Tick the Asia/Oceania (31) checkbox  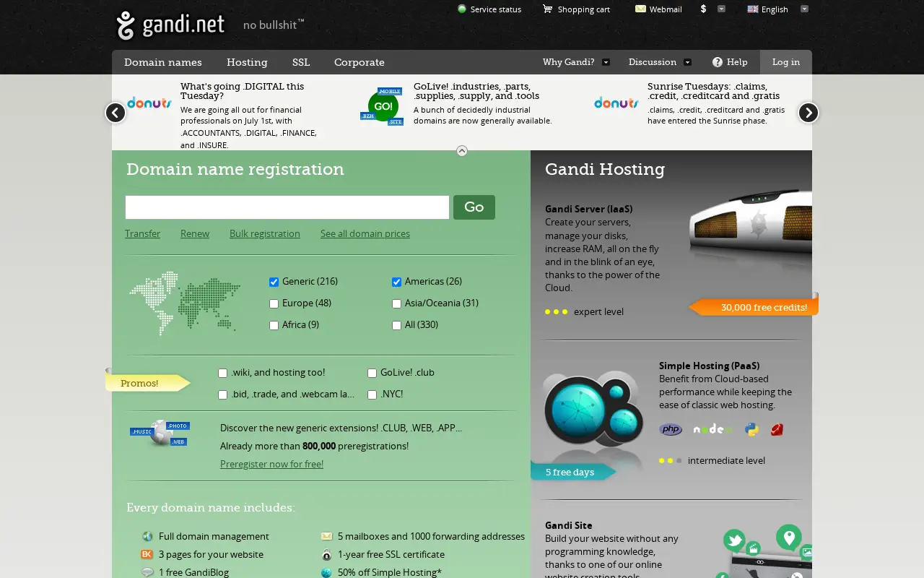point(396,303)
